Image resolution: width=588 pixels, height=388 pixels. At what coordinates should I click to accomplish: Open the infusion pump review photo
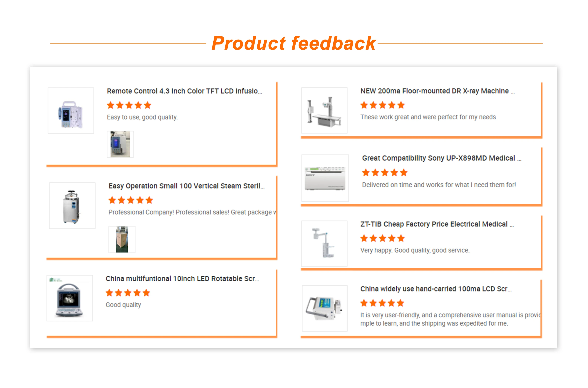(x=120, y=144)
